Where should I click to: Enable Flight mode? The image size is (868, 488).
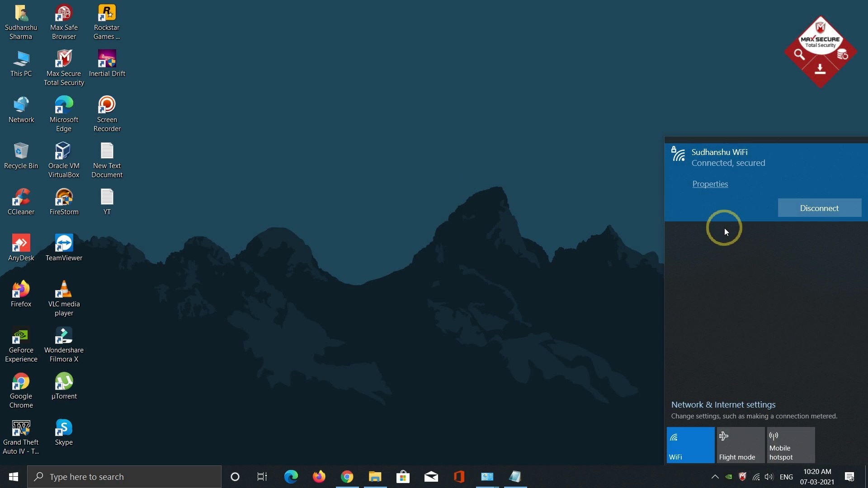tap(741, 445)
